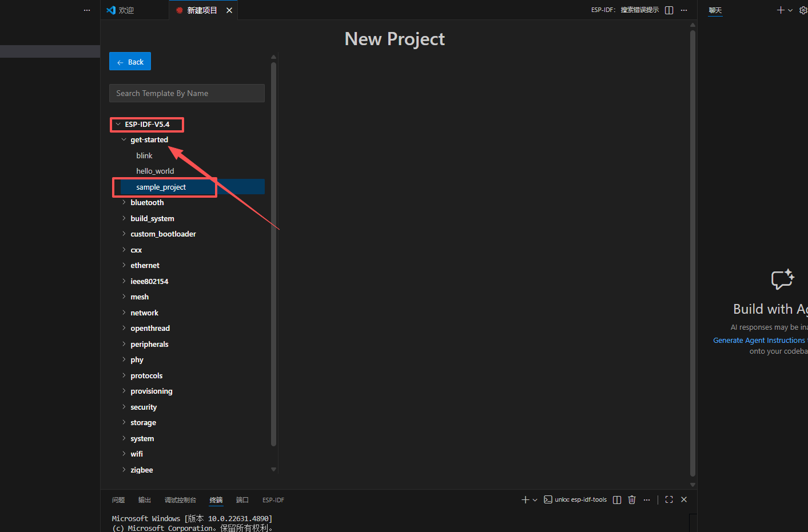Click the New Project page scrollbar down arrow
This screenshot has width=808, height=532.
point(692,485)
